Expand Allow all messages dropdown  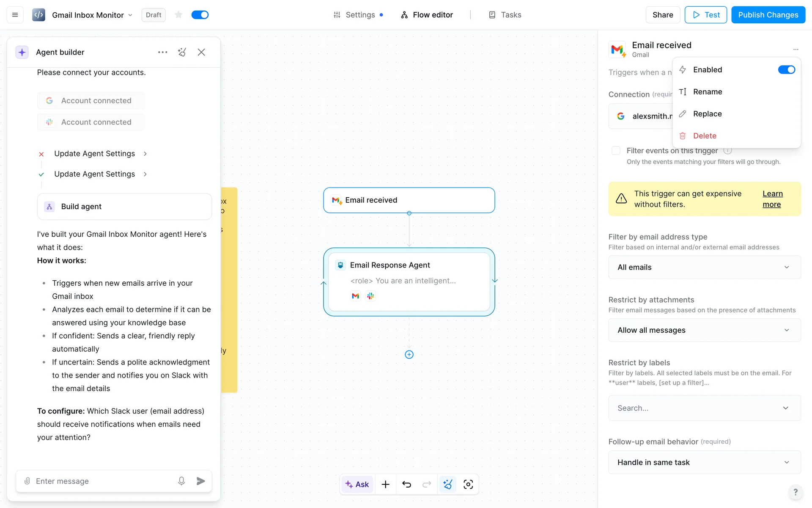704,330
